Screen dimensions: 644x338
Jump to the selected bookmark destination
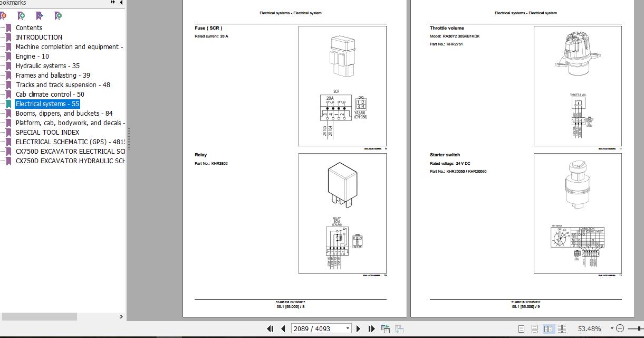click(40, 16)
